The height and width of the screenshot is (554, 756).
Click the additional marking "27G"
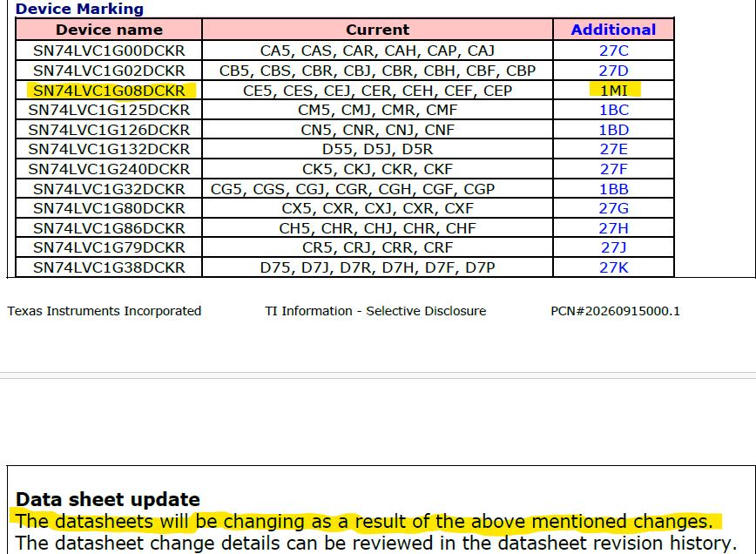point(614,208)
